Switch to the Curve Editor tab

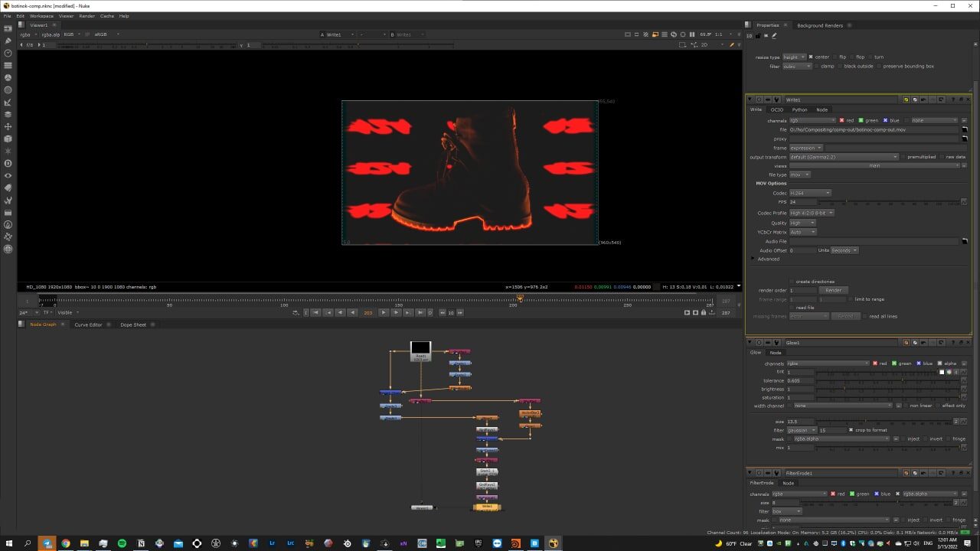88,324
